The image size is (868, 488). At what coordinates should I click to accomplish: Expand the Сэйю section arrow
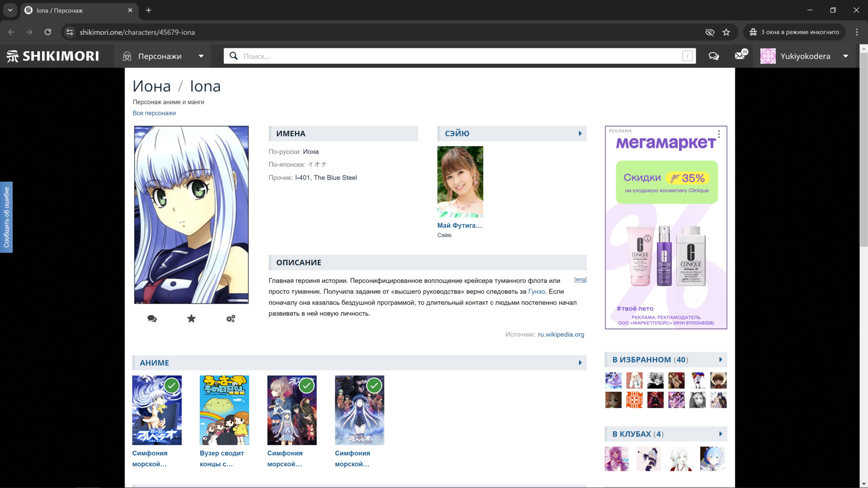click(x=580, y=134)
